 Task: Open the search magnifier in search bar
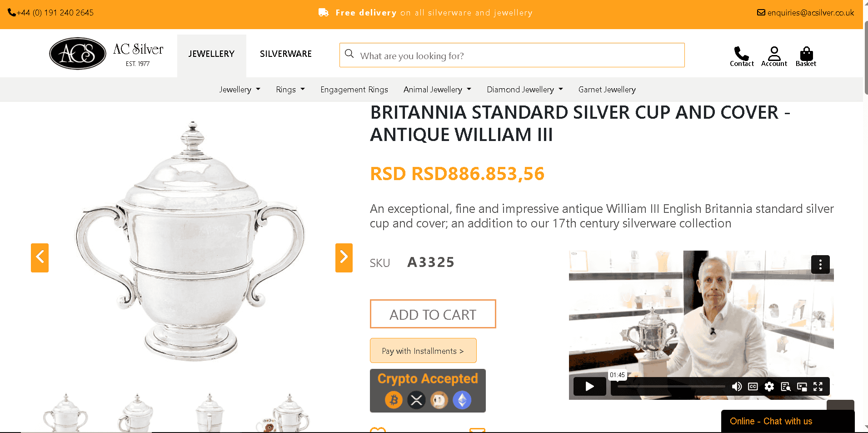[x=349, y=55]
